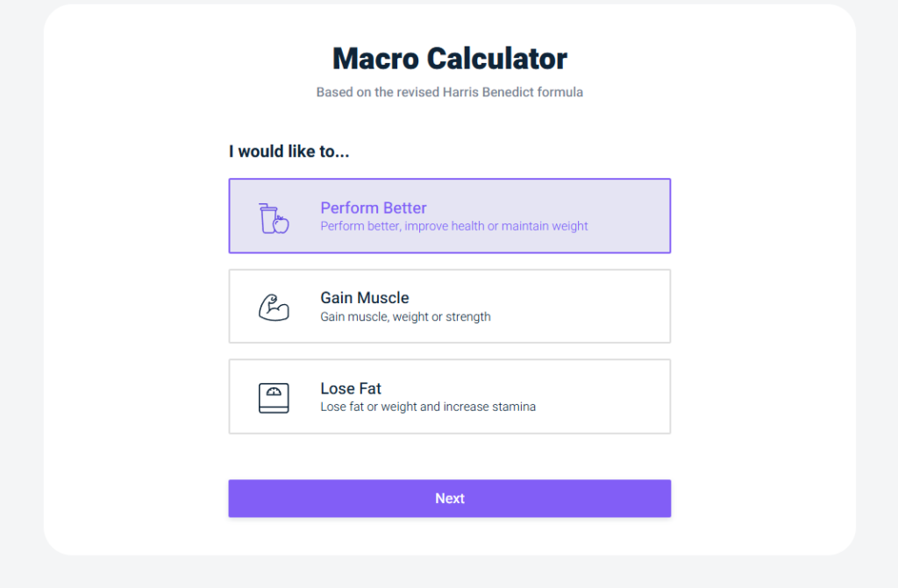Image resolution: width=898 pixels, height=588 pixels.
Task: Click the icon on the Lose Fat card
Action: tap(274, 396)
